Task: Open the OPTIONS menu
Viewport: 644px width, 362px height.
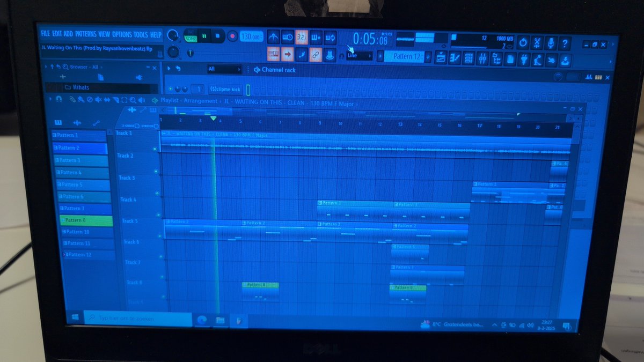Action: (x=121, y=34)
